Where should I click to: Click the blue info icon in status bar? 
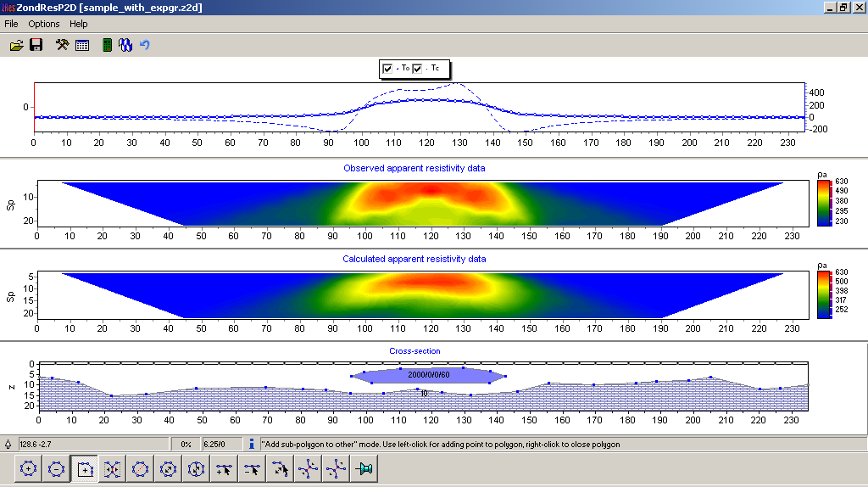pyautogui.click(x=251, y=444)
